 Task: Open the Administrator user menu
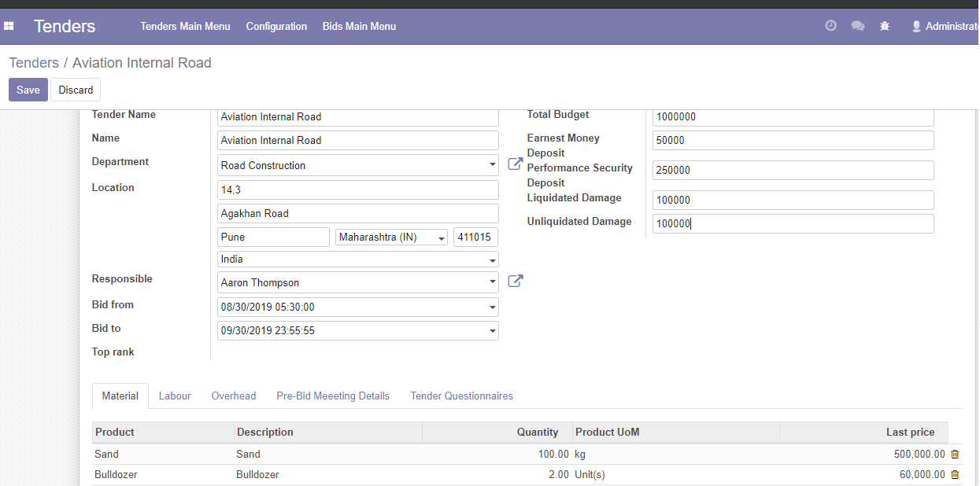[945, 26]
